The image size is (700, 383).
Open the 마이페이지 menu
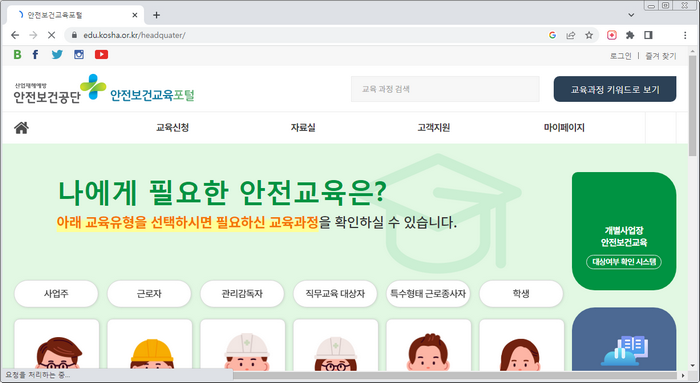point(564,128)
